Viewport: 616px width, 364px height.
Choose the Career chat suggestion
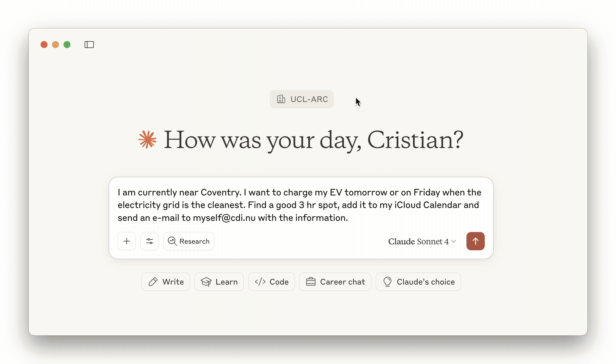click(335, 282)
